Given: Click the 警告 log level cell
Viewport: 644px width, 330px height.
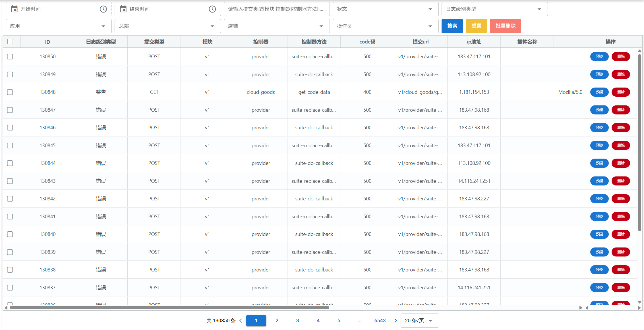Looking at the screenshot, I should [x=101, y=92].
